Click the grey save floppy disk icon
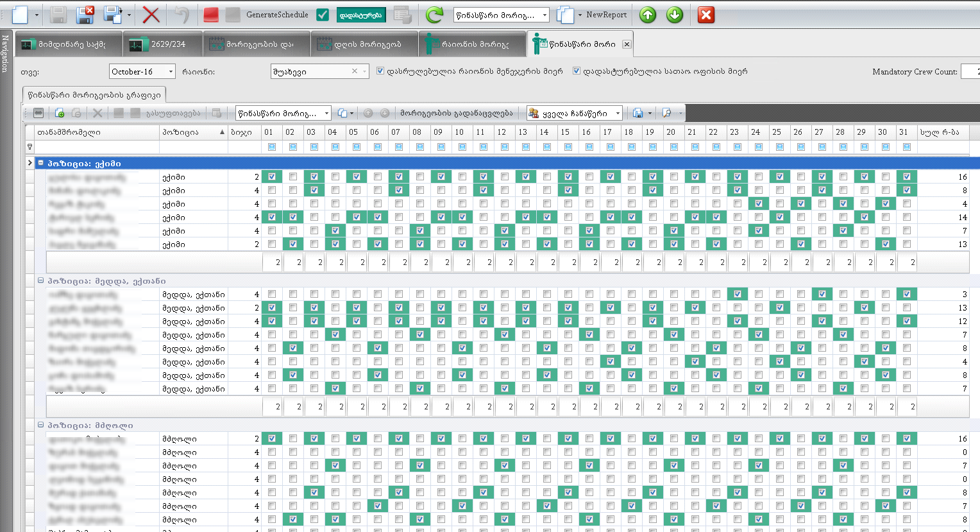Screen dimensions: 980x532 click(x=58, y=15)
